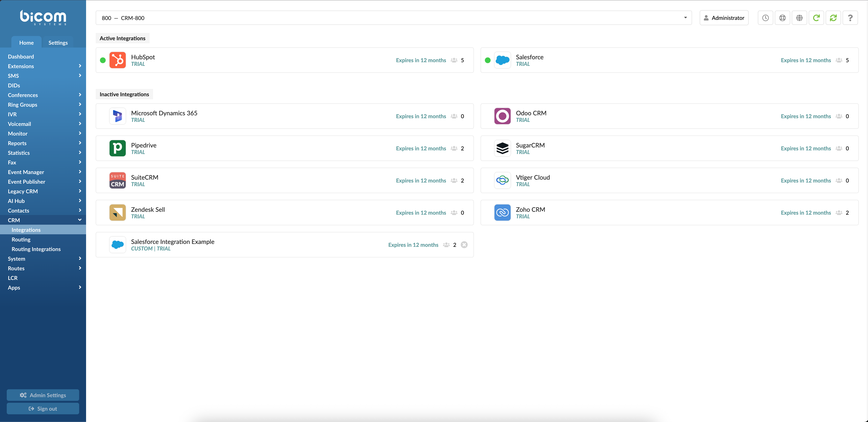Image resolution: width=868 pixels, height=422 pixels.
Task: Open Routing Integrations under CRM
Action: (43, 249)
